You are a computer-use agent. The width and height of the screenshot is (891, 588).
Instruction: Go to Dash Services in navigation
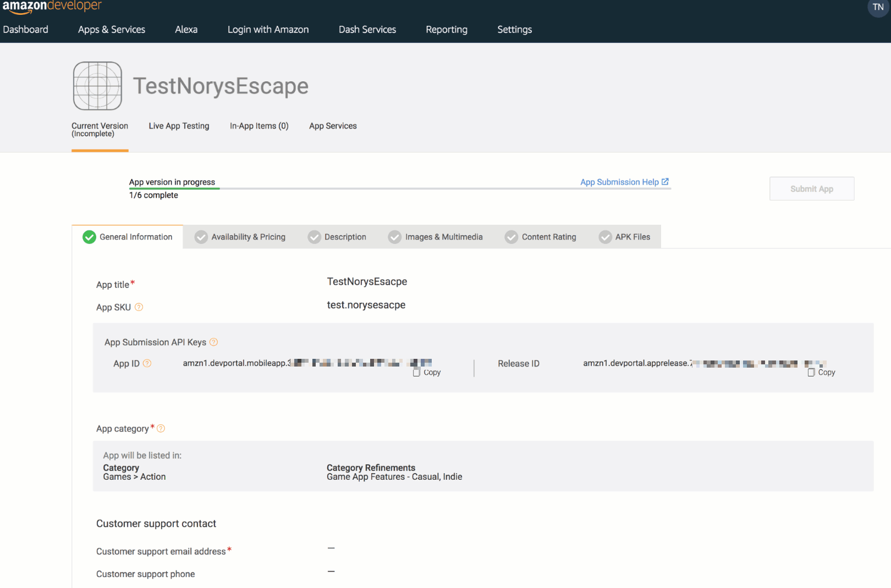click(x=367, y=30)
